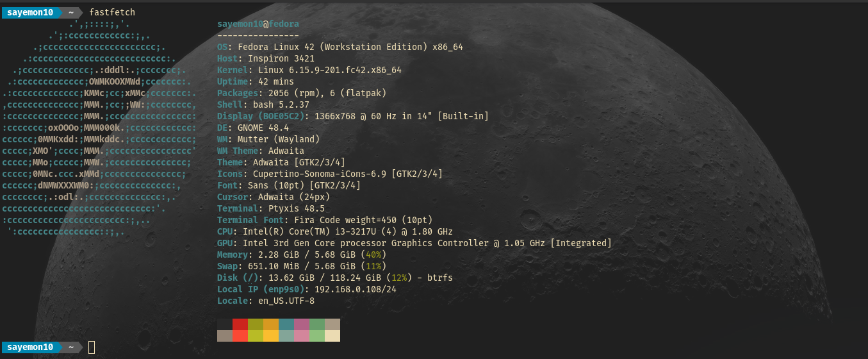Select the Kernel line Linux 6.15.9-201.fc42
Screen dimensions: 868x359
(309, 70)
